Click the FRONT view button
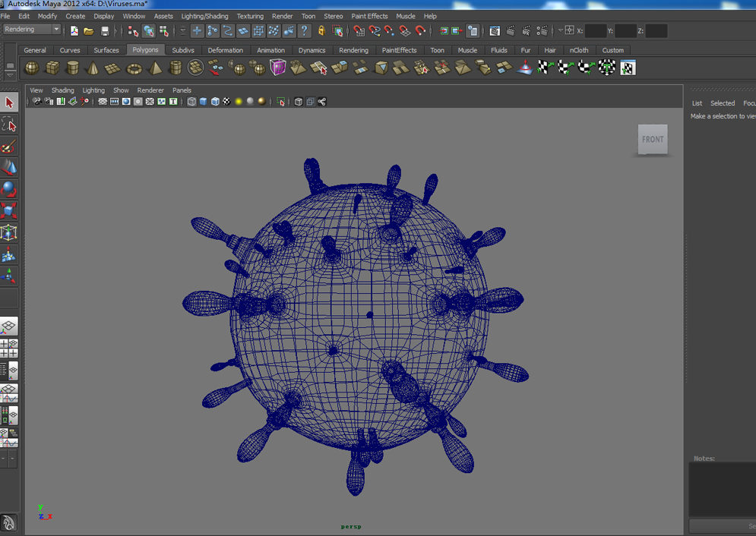Viewport: 756px width, 536px height. (x=652, y=139)
